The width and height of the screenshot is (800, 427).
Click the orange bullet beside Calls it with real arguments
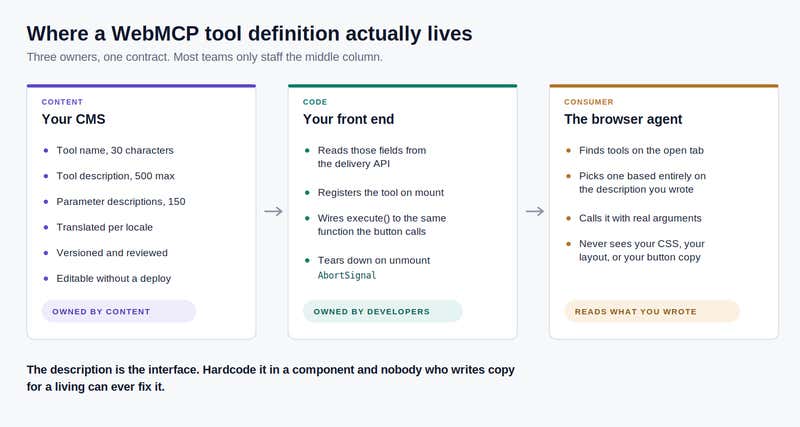point(568,218)
